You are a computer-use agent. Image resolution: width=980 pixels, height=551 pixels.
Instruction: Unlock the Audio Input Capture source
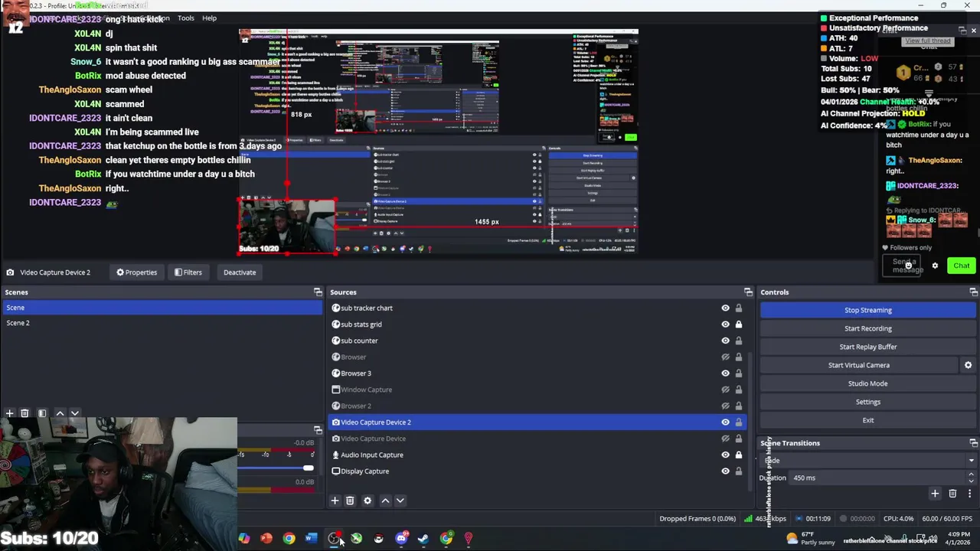(738, 455)
